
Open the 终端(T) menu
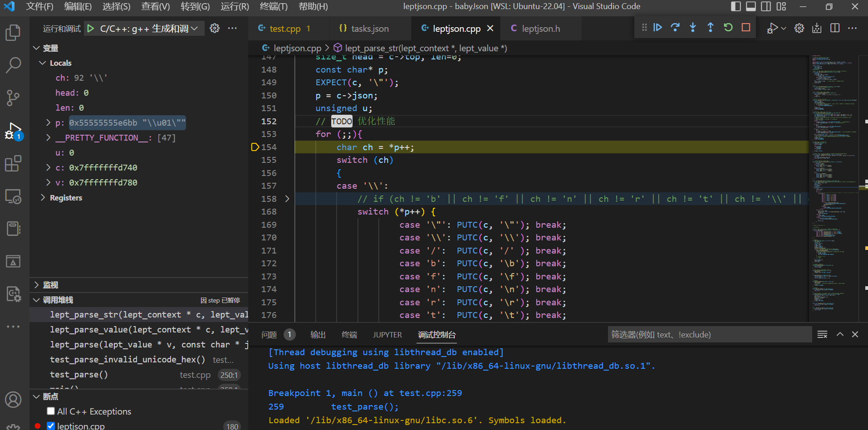click(x=274, y=6)
